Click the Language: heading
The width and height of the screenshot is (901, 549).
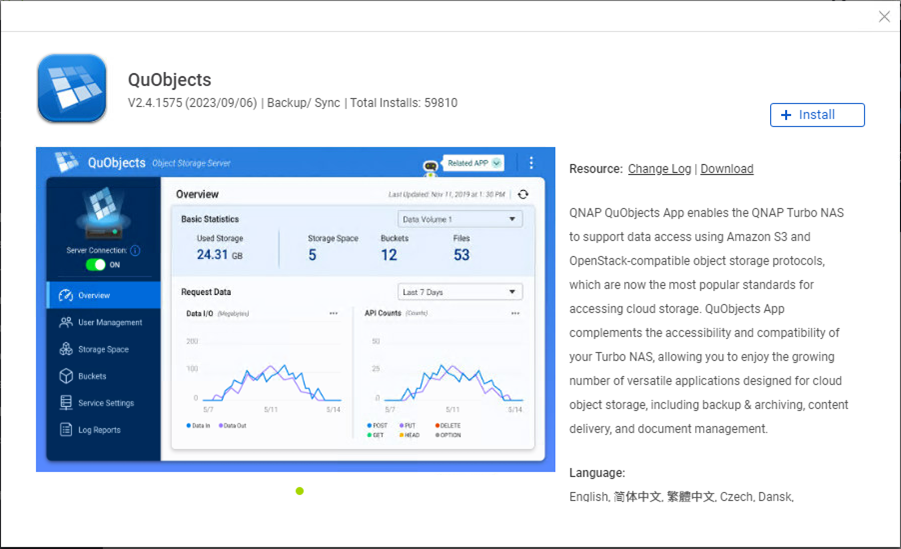pyautogui.click(x=597, y=473)
